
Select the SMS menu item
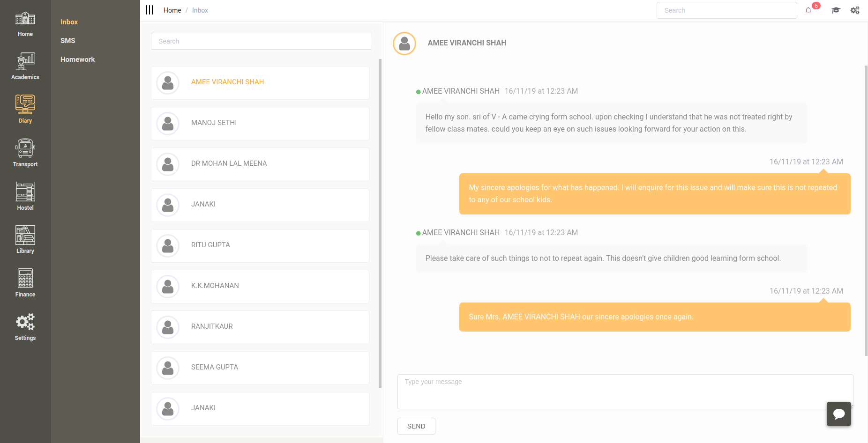click(68, 41)
